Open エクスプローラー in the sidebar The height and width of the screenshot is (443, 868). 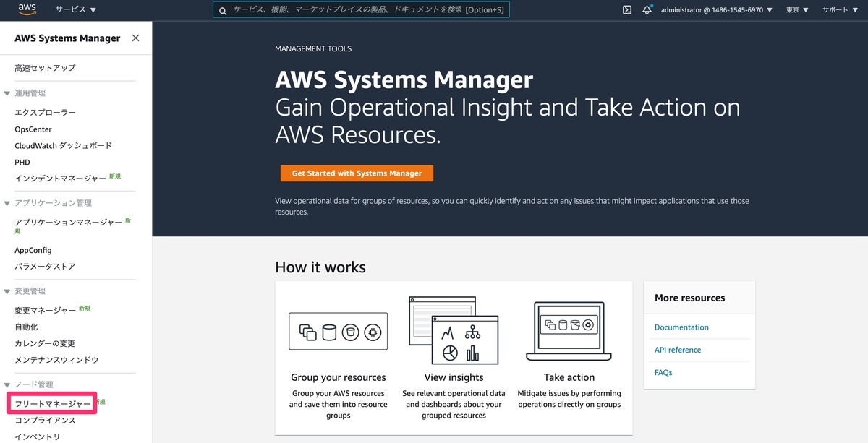[45, 113]
